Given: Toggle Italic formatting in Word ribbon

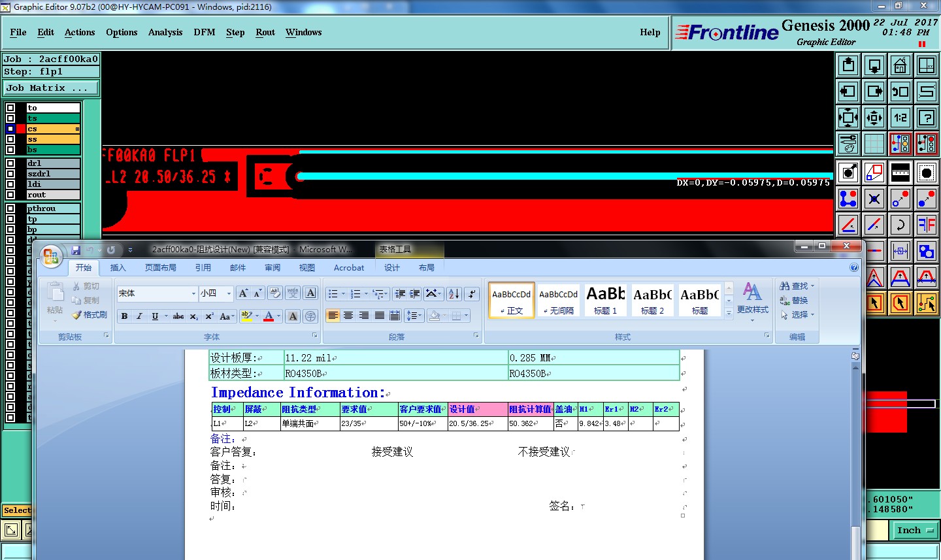Looking at the screenshot, I should [x=139, y=316].
